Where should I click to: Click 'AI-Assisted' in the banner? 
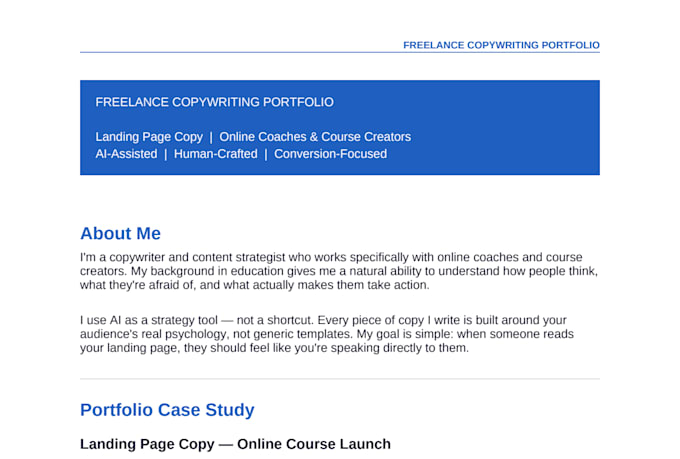[x=126, y=154]
